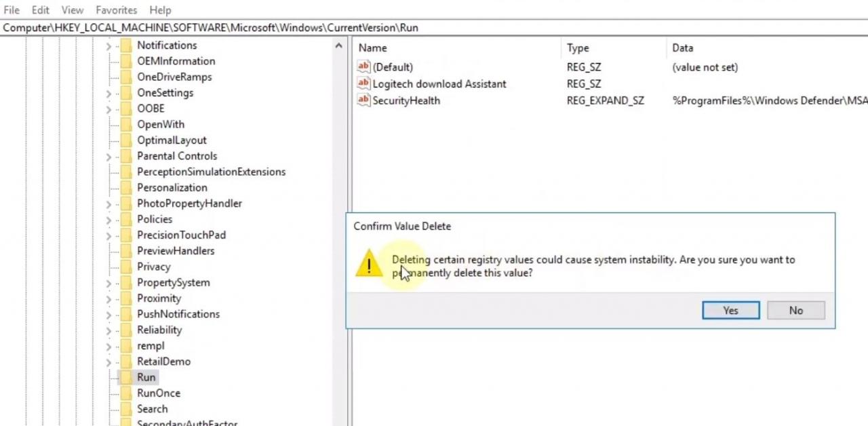Select the SecurityHealth value name
This screenshot has width=868, height=426.
(x=406, y=100)
